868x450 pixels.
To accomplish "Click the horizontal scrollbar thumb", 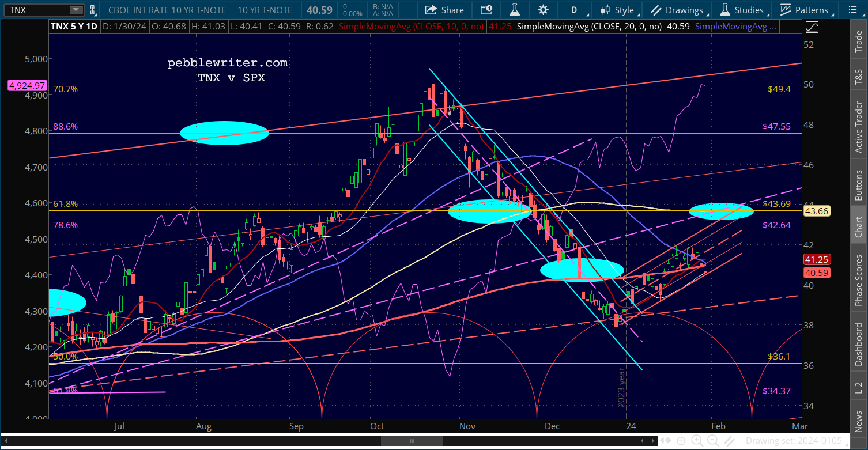I will click(412, 441).
